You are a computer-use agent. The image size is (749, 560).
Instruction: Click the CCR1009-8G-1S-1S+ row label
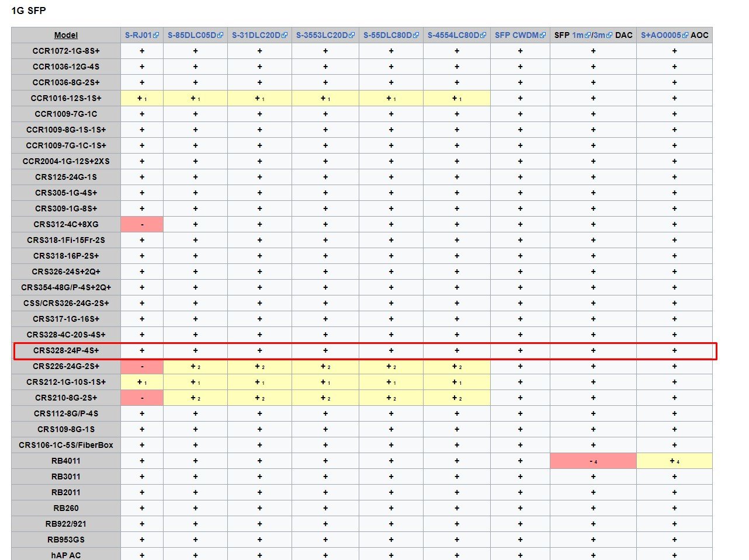pos(66,130)
